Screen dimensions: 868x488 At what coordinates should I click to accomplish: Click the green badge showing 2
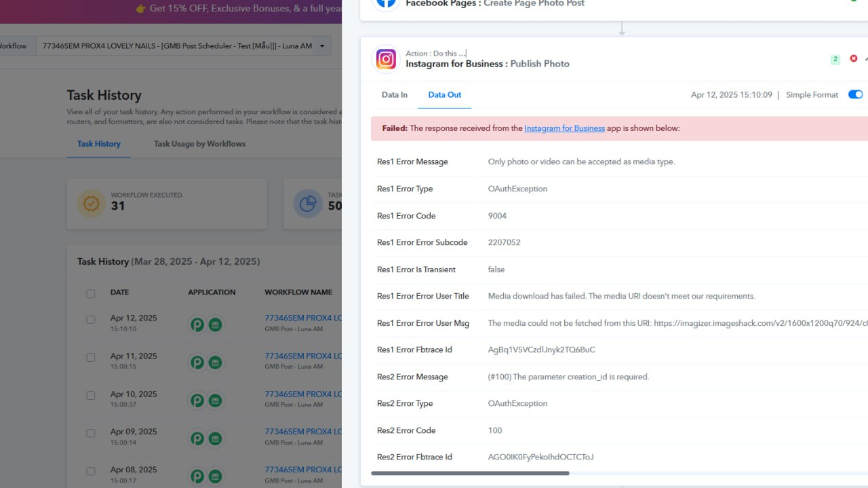pos(835,59)
